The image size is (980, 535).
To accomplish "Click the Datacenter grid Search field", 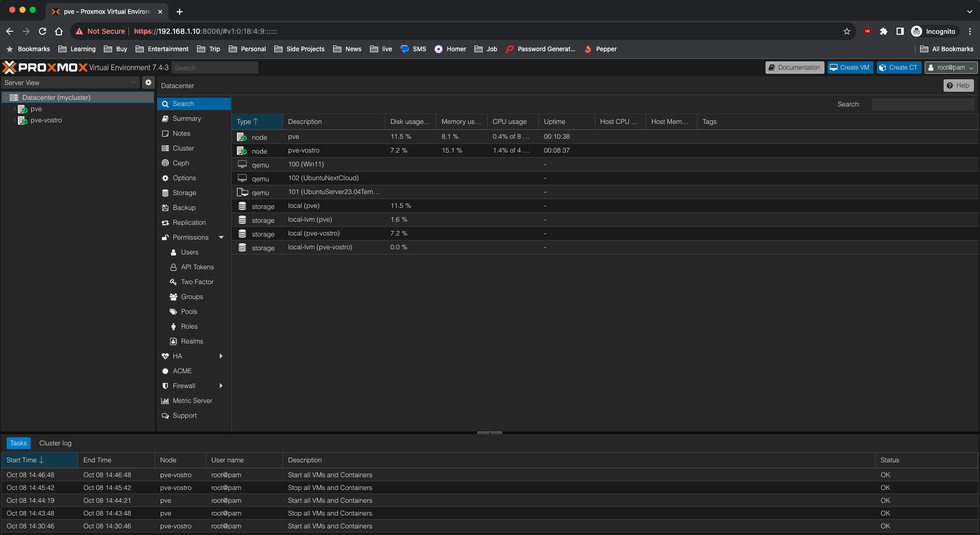I will (x=923, y=104).
